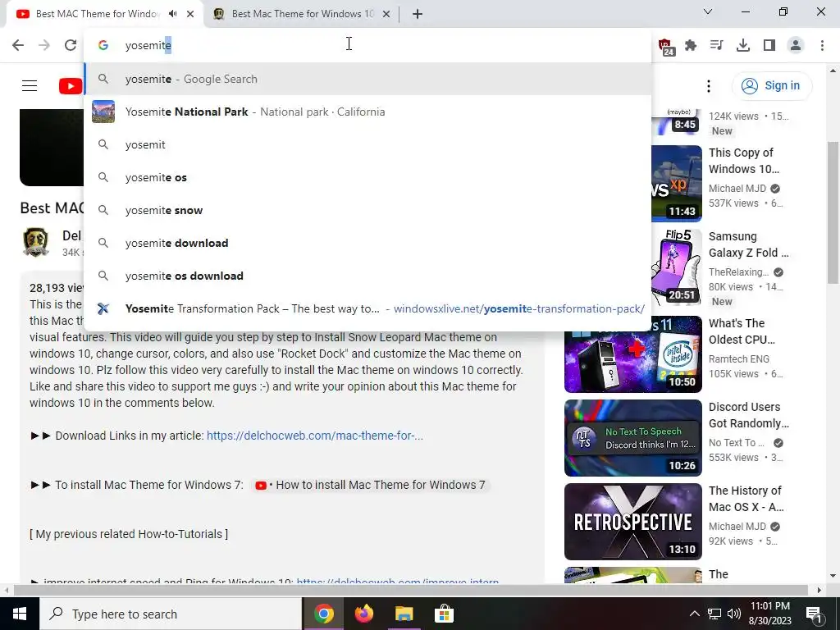Screen dimensions: 840x630
Task: Click the horizontal scrollbar at bottom
Action: (411, 590)
